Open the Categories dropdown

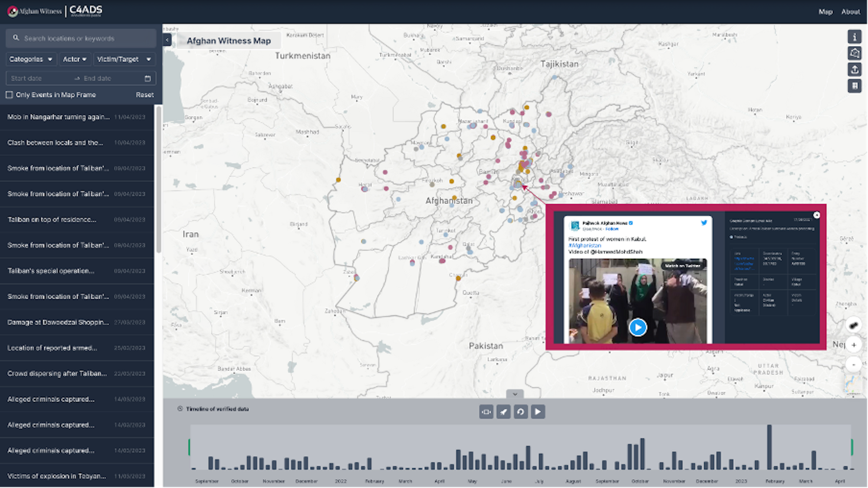30,59
